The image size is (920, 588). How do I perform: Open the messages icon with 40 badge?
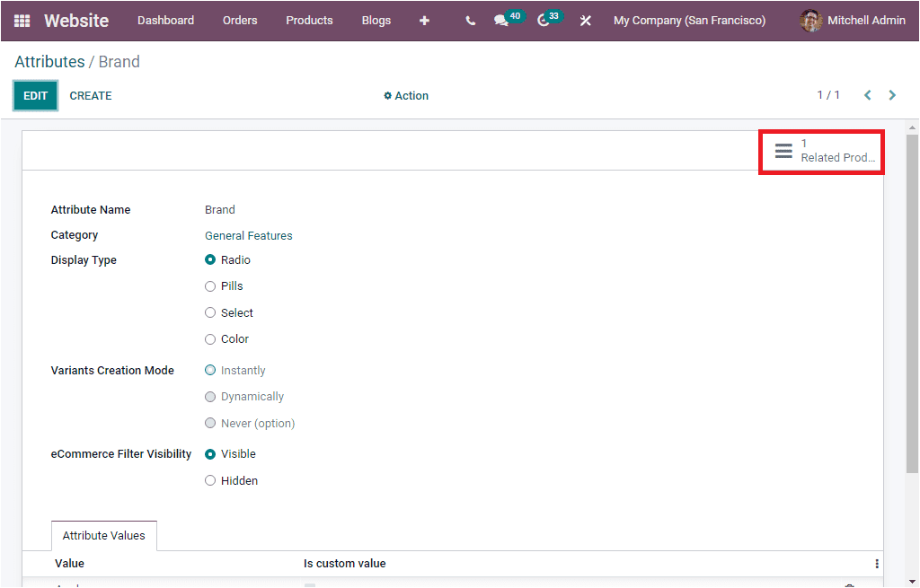point(501,20)
